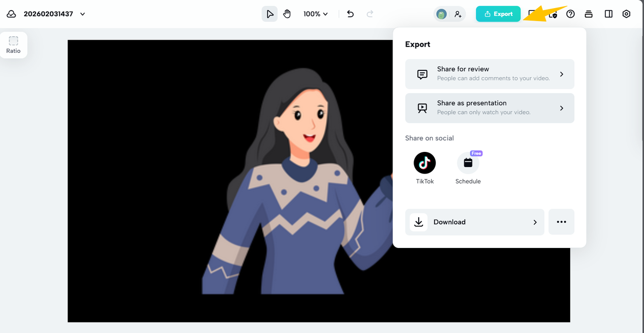The image size is (644, 333).
Task: Expand the zoom level dropdown showing 100%
Action: (315, 14)
